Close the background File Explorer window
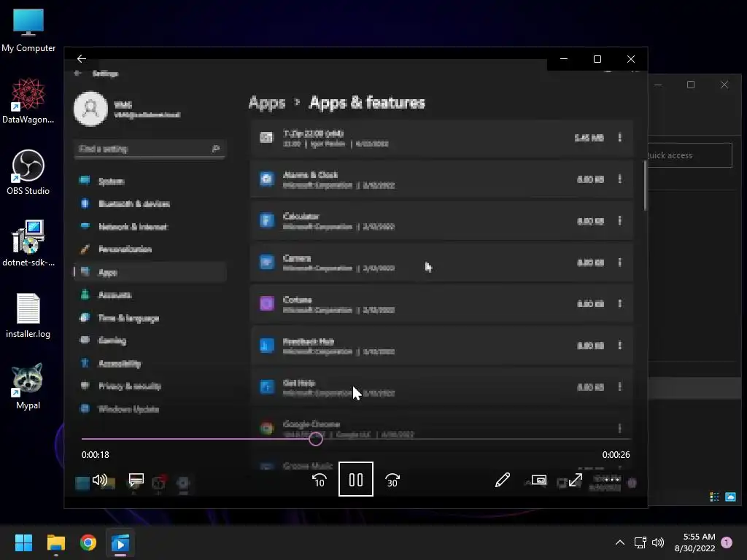This screenshot has height=560, width=747. [724, 85]
